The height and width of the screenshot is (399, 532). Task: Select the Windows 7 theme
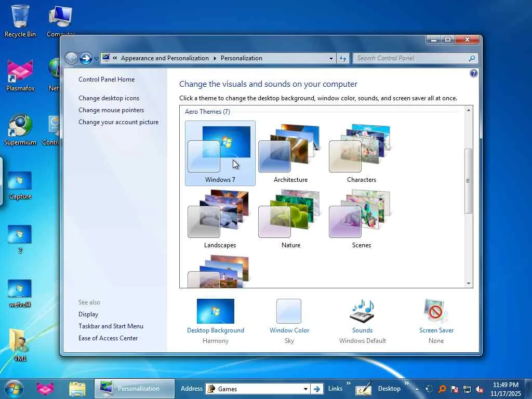pyautogui.click(x=220, y=153)
